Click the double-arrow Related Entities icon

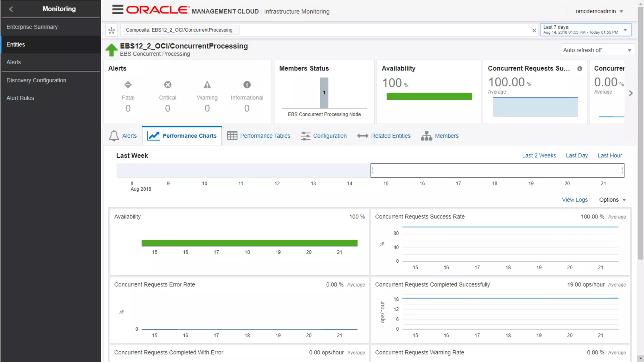(363, 136)
